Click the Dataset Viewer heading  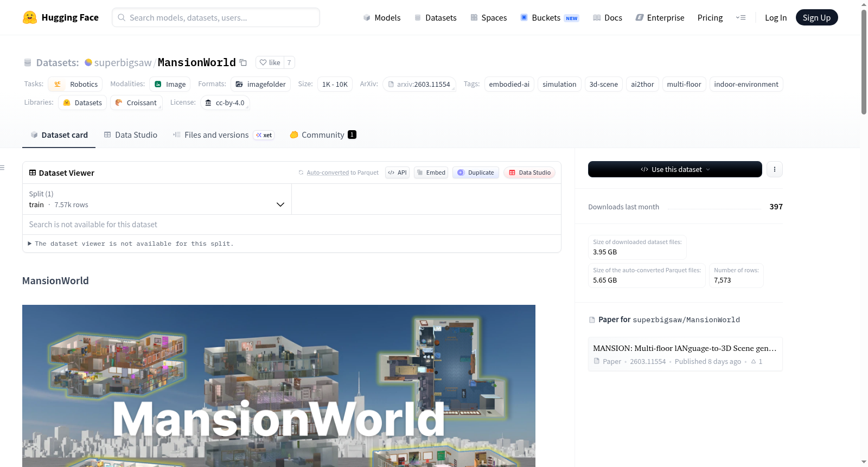click(67, 173)
